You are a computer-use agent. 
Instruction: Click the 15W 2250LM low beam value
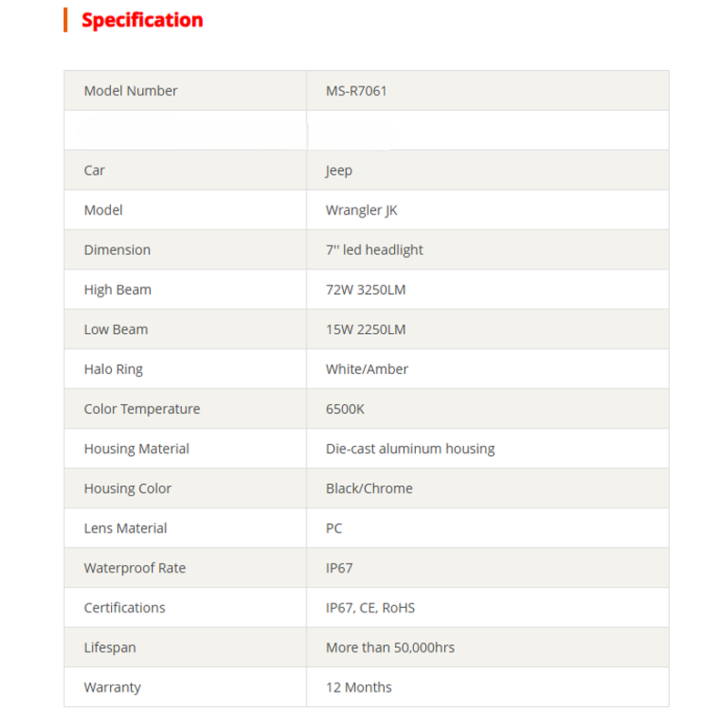(x=366, y=329)
